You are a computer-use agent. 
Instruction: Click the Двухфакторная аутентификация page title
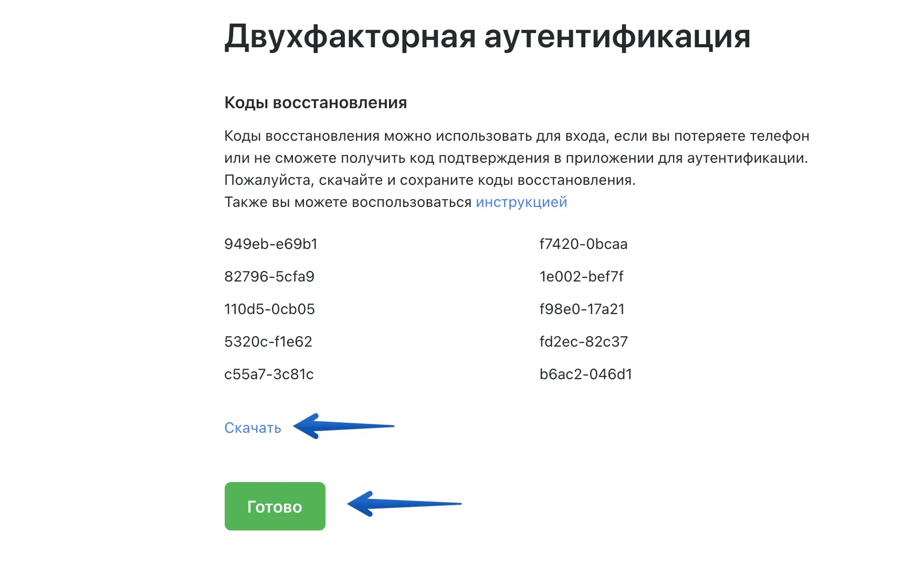click(x=487, y=37)
